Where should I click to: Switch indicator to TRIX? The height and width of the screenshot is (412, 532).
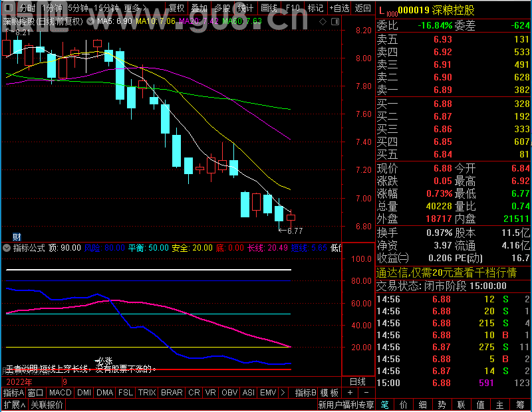147,393
